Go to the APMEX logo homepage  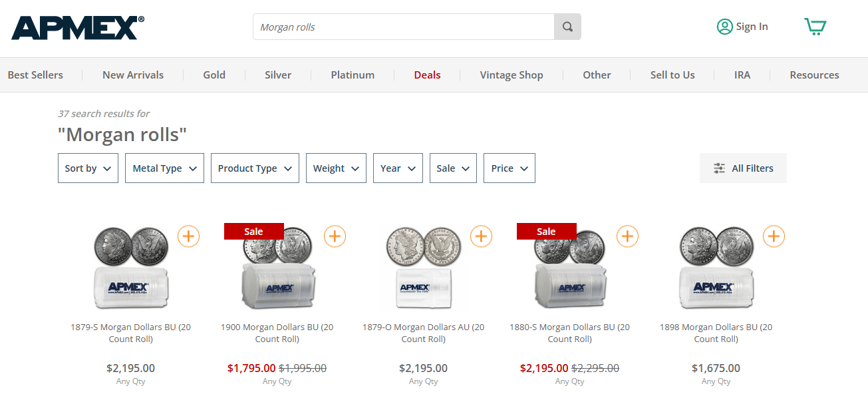78,27
